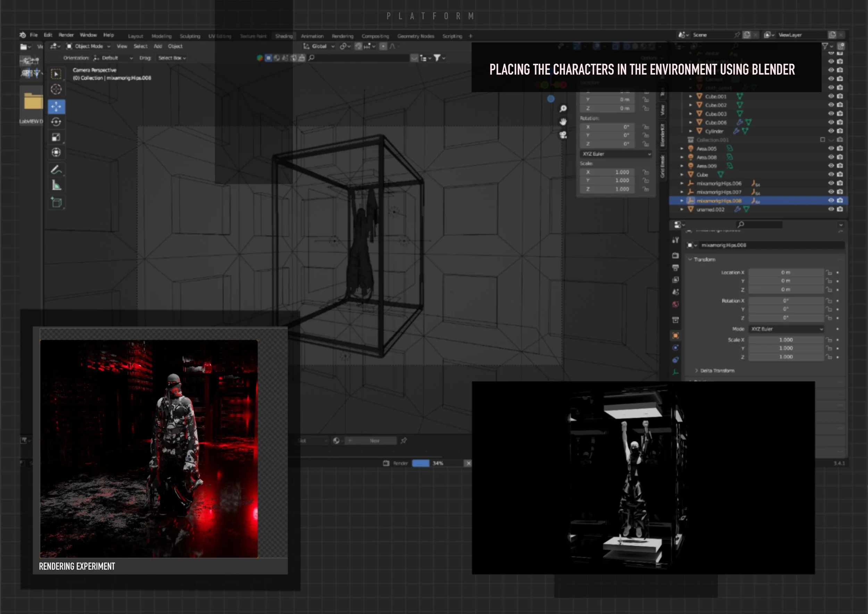Toggle visibility of mixamorig:Hips.006
The height and width of the screenshot is (614, 868).
831,183
